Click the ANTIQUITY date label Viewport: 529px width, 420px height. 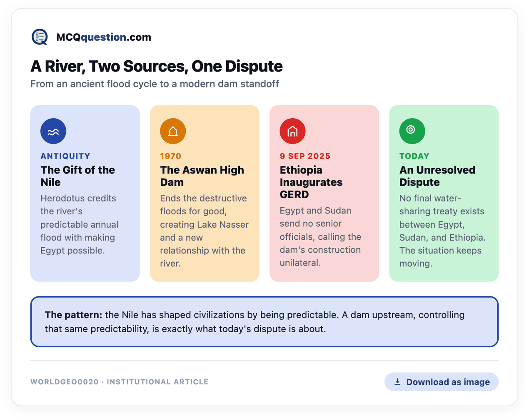coord(65,156)
